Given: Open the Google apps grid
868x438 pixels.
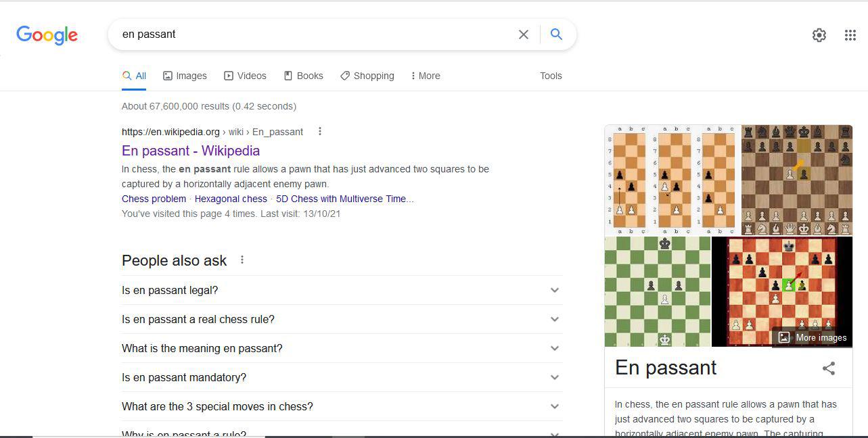Looking at the screenshot, I should [850, 35].
